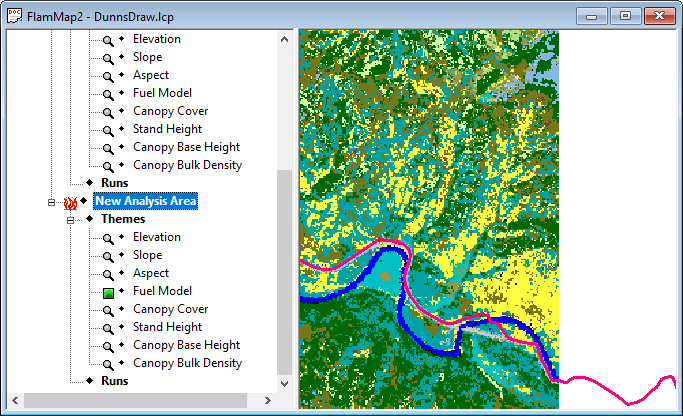Click magnifier icon beside upper Canopy Cover
683x416 pixels.
point(108,113)
